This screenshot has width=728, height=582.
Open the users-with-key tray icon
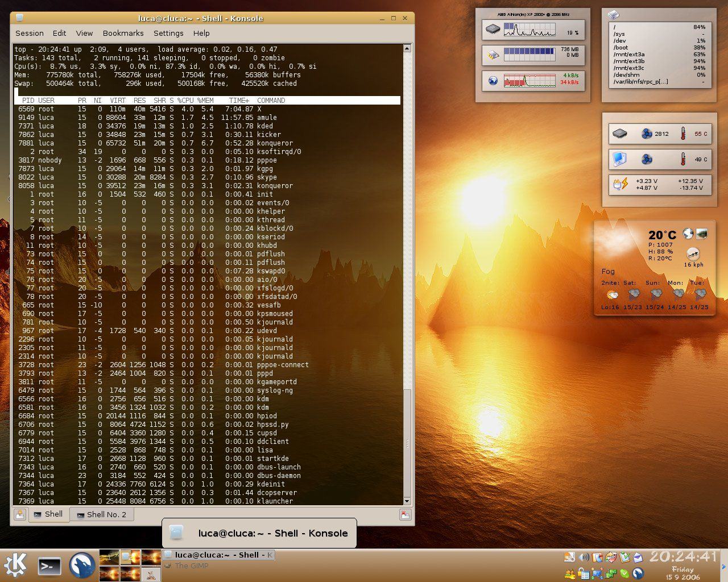[569, 573]
